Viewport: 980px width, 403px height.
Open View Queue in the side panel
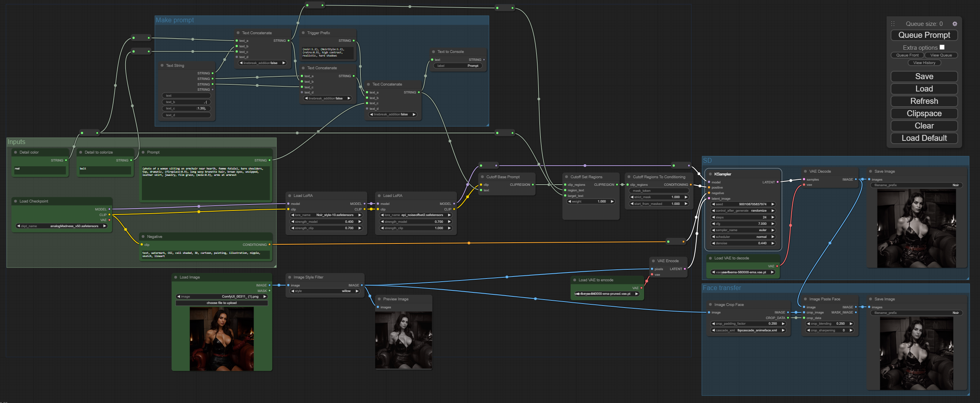coord(941,55)
